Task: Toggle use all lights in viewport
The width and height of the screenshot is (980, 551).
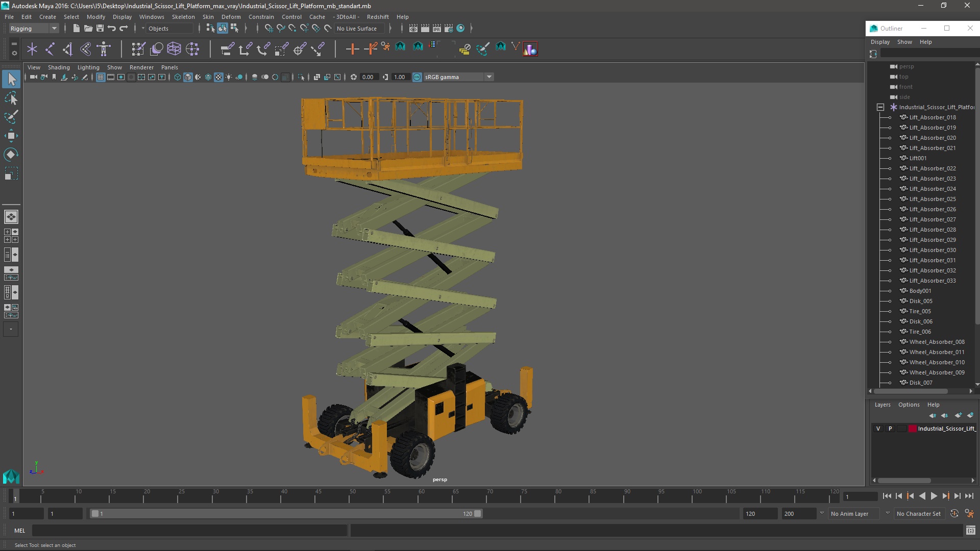Action: (229, 77)
